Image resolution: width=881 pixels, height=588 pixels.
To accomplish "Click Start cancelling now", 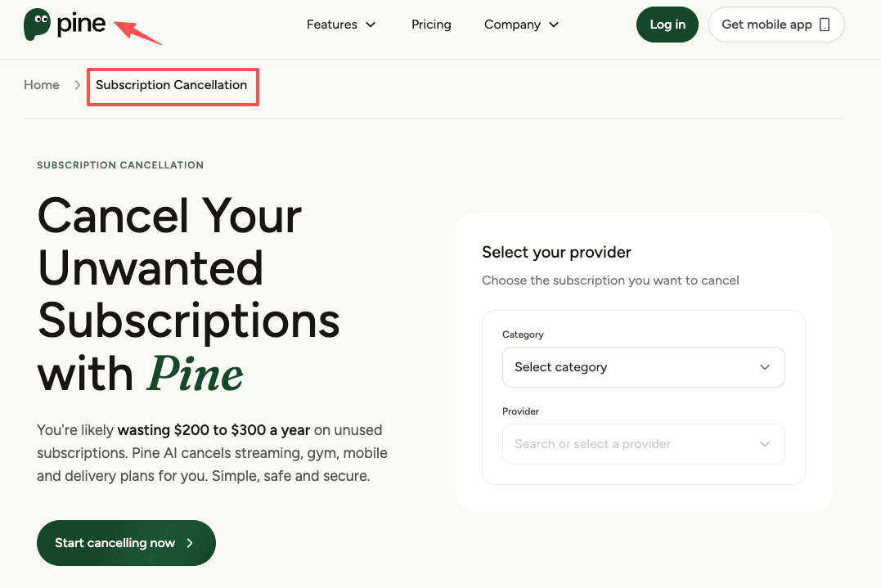I will pyautogui.click(x=125, y=543).
